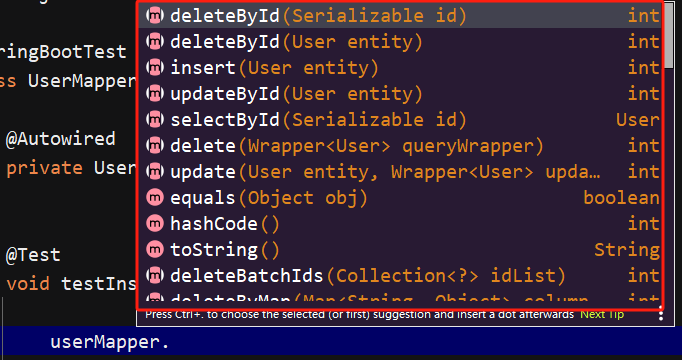
Task: Click method icon beside updateById
Action: tap(155, 94)
